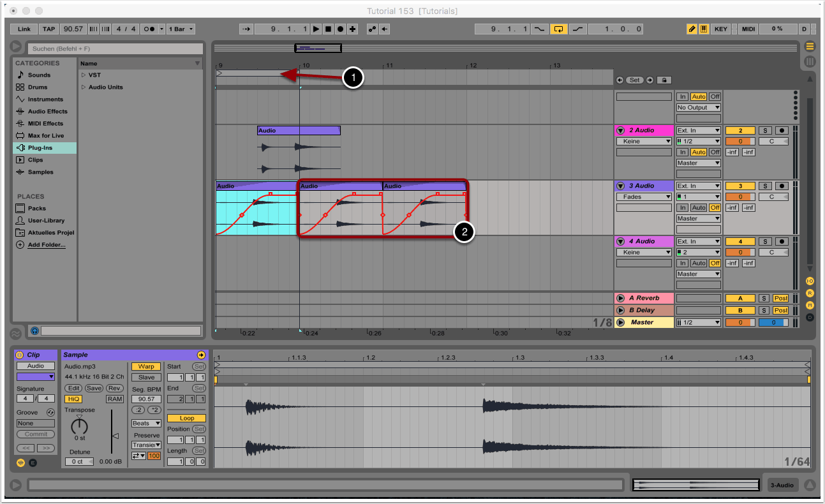Toggle Draw Mode pencil icon

click(x=692, y=29)
